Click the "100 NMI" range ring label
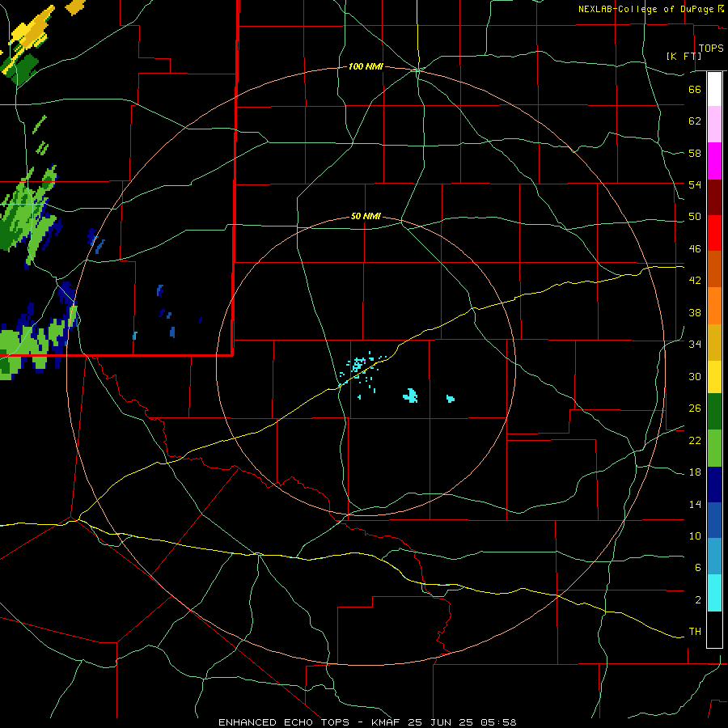 pyautogui.click(x=366, y=66)
